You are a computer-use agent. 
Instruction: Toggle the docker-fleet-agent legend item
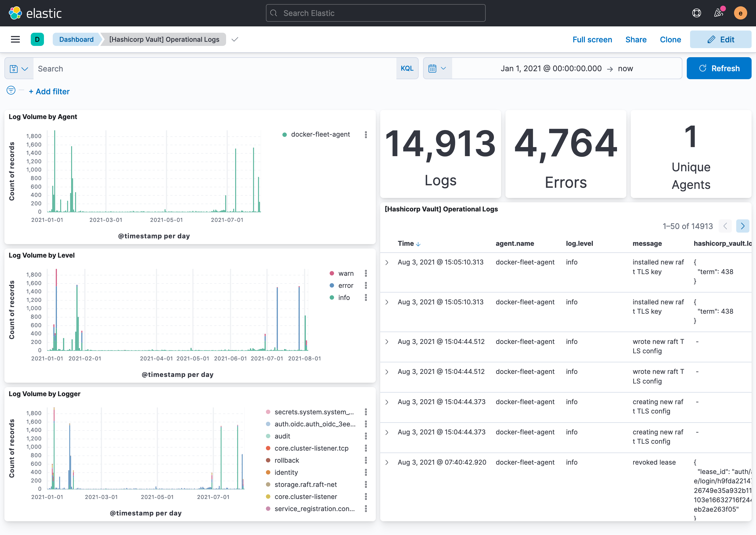pyautogui.click(x=320, y=134)
